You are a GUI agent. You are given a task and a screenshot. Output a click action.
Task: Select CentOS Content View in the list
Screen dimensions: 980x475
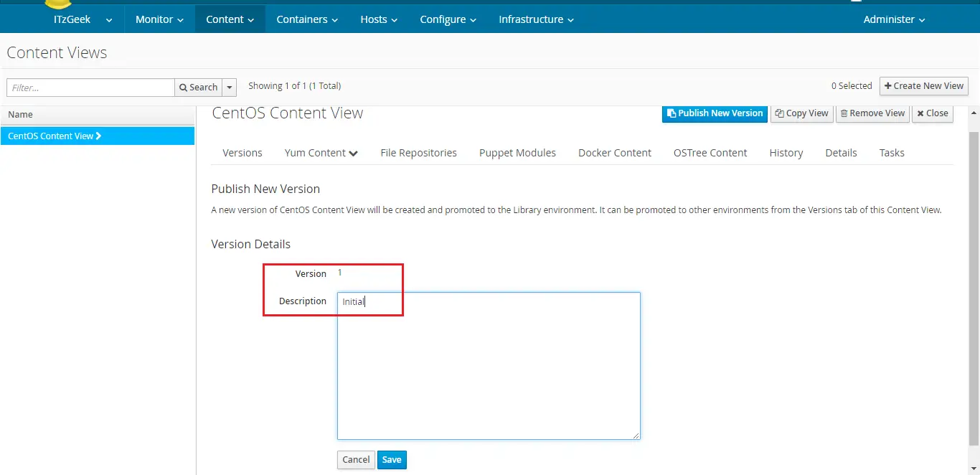pyautogui.click(x=98, y=136)
